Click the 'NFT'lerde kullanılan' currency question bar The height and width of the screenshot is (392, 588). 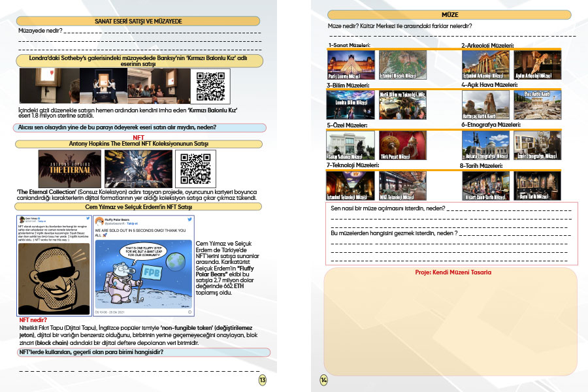click(x=144, y=352)
